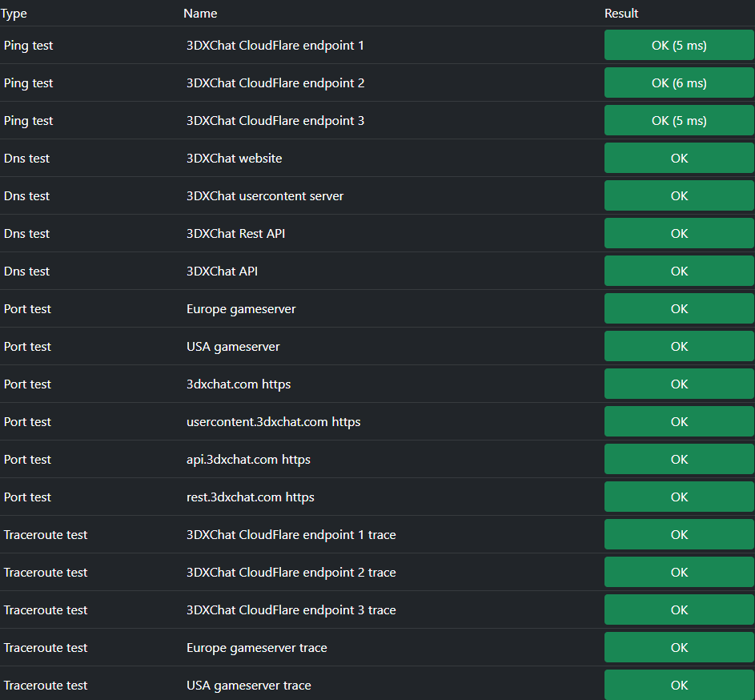Click the OK (5 ms) result for CloudFlare endpoint 1
This screenshot has width=755, height=700.
678,45
